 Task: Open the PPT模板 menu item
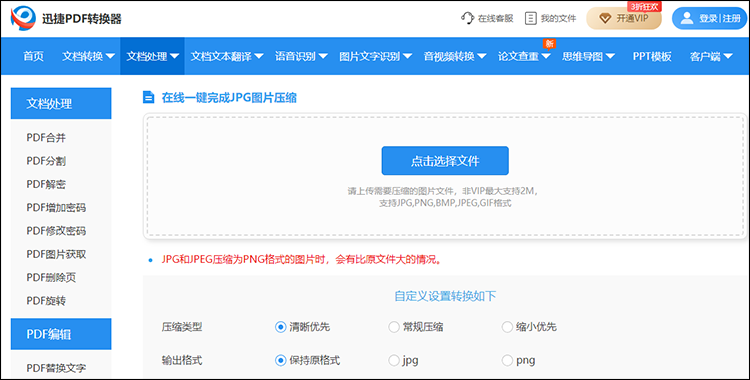click(x=652, y=56)
